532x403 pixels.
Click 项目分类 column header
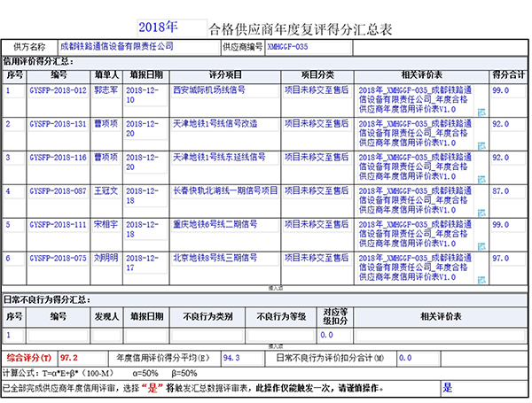[317, 75]
